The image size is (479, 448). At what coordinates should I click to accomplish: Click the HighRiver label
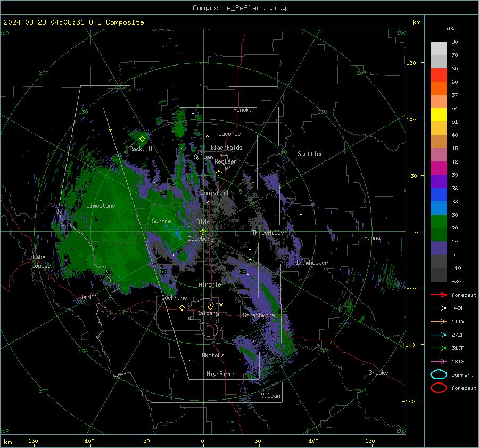[x=221, y=374]
